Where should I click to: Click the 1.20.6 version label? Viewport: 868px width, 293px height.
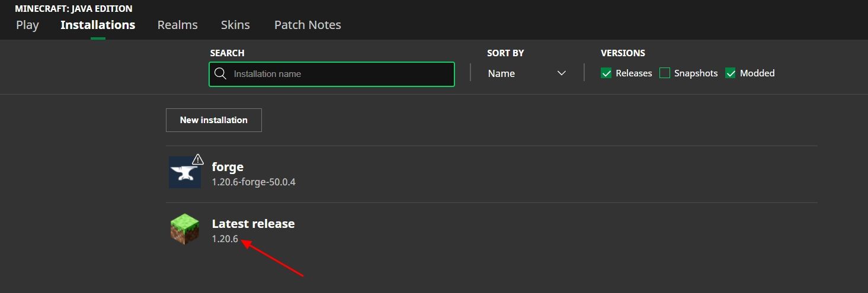point(225,239)
